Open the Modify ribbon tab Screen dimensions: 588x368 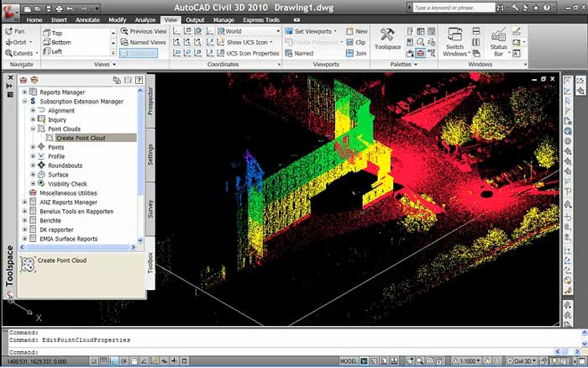tap(117, 20)
